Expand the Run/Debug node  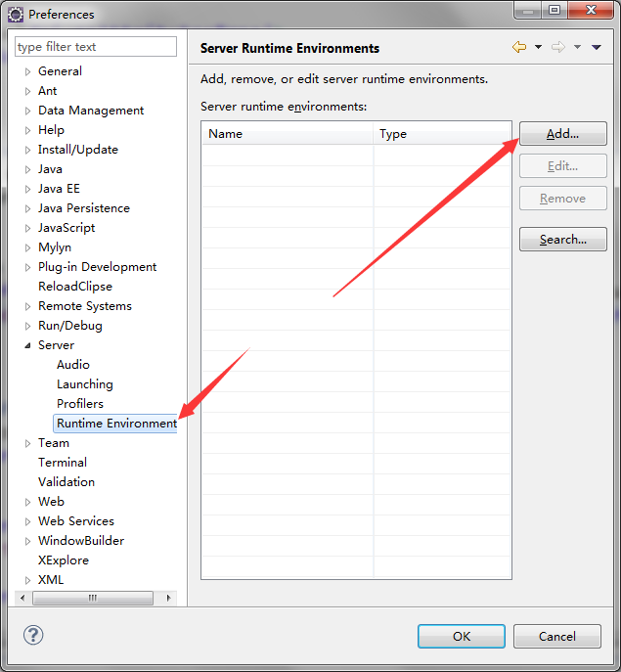coord(27,326)
